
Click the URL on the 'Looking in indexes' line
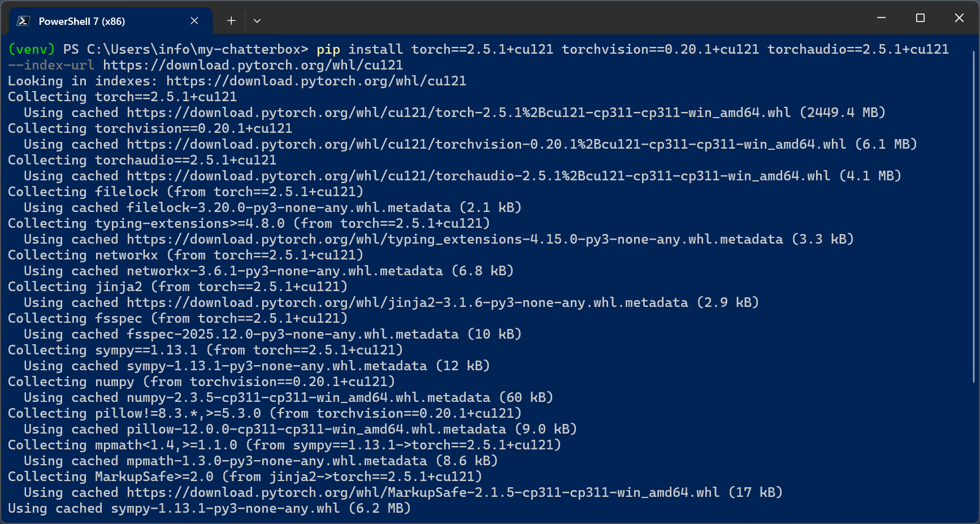coord(316,81)
